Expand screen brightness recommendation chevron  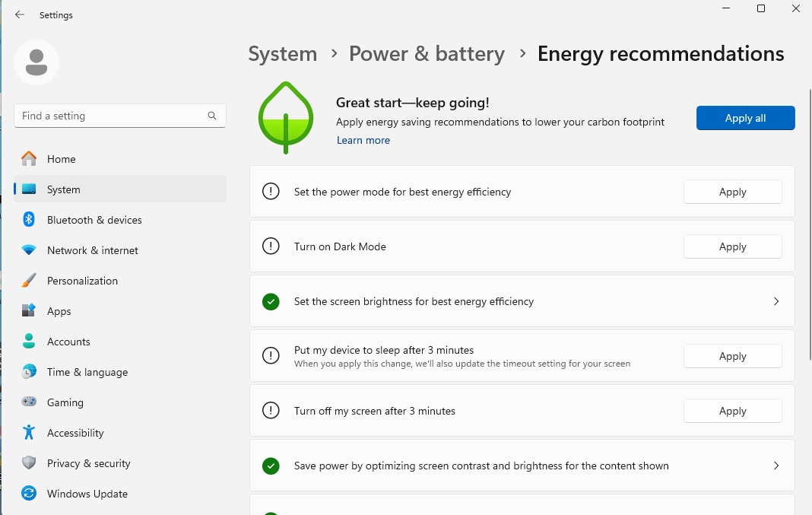[x=776, y=301]
